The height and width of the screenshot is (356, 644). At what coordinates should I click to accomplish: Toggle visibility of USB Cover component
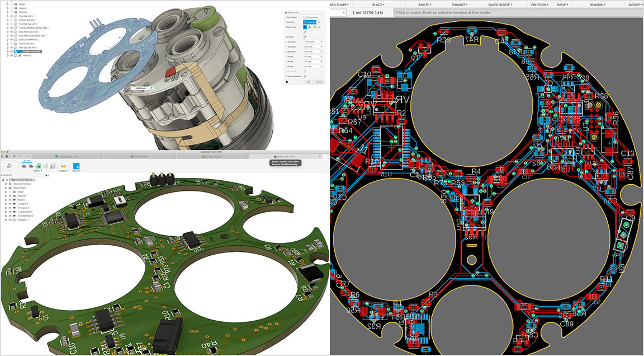12,40
